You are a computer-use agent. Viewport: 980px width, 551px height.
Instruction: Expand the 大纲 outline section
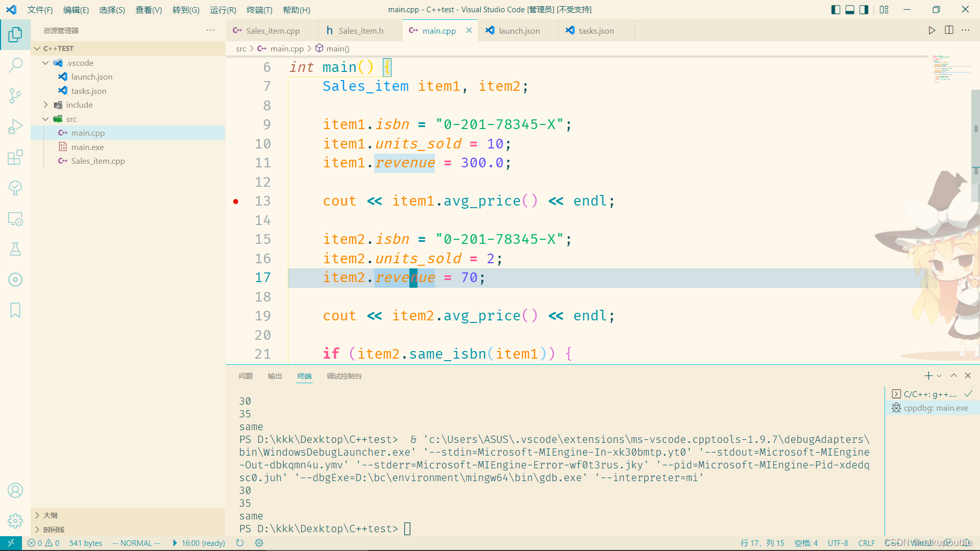click(51, 515)
